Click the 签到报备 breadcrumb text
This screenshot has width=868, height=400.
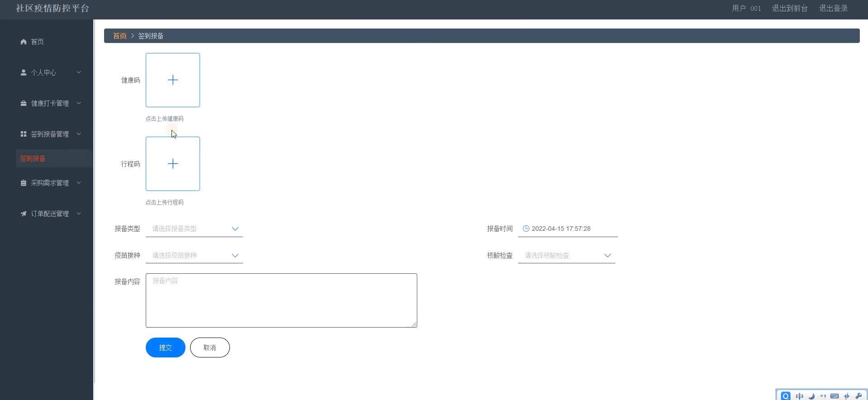151,36
